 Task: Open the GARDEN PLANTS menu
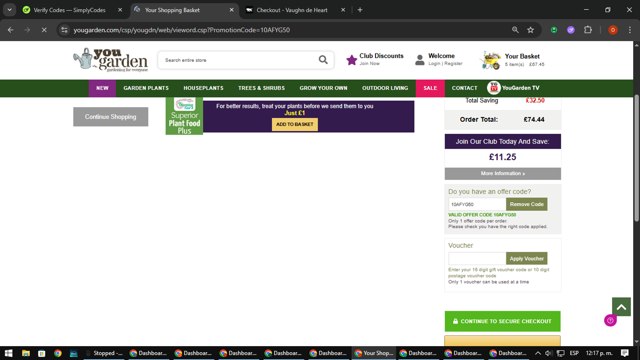[146, 88]
